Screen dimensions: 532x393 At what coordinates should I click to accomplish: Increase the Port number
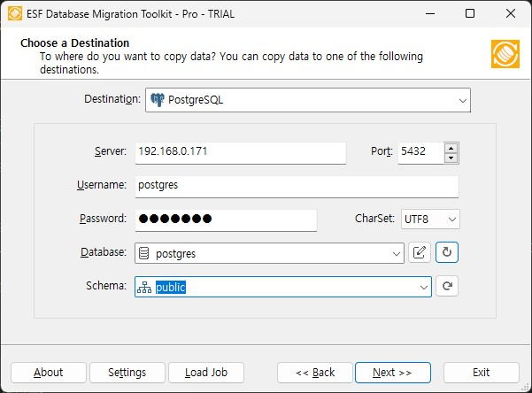click(x=451, y=149)
